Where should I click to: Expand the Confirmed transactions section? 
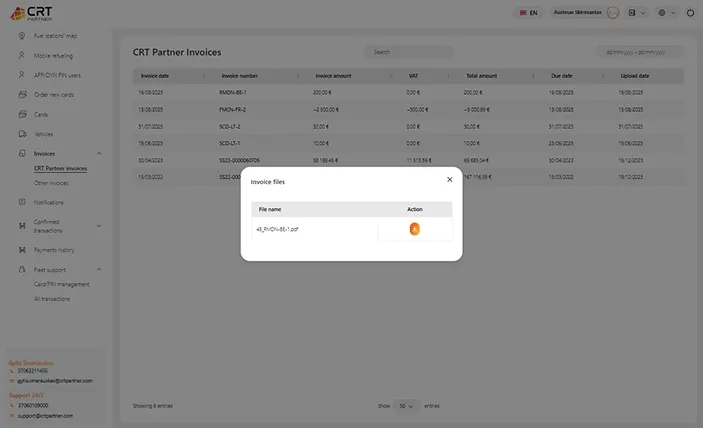[98, 226]
